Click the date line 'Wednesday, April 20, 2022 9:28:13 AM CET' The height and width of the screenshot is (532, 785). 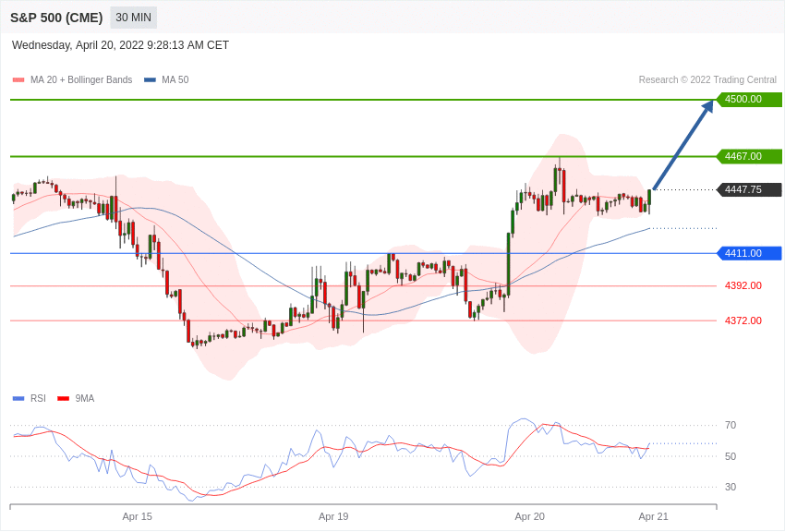[x=120, y=45]
